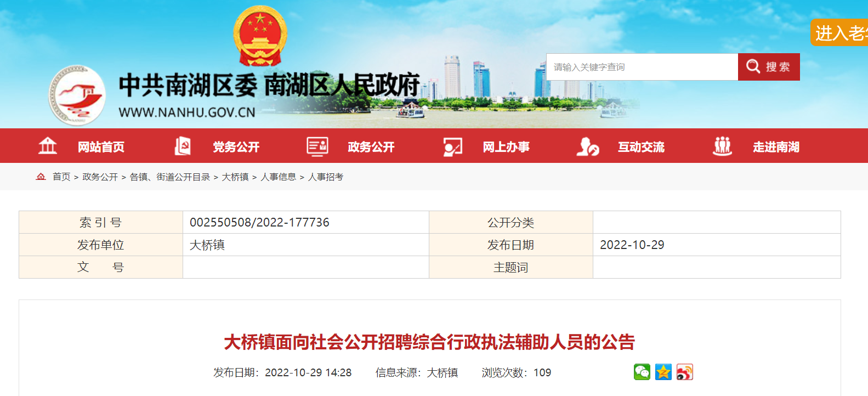
Task: Click the WWW.NANHU.GOV.CN site address text
Action: [x=187, y=112]
